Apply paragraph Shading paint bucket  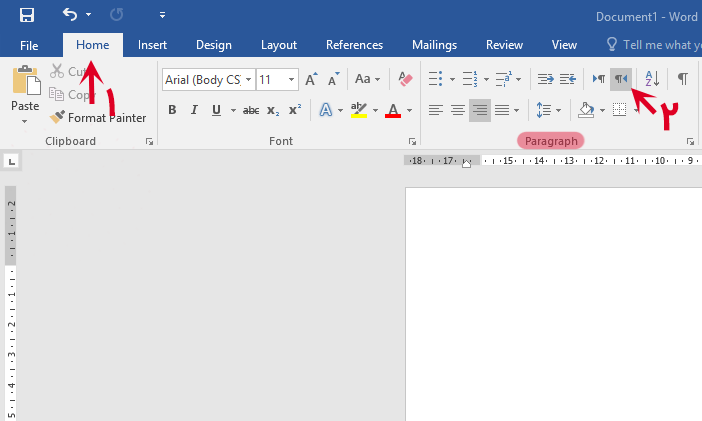coord(586,110)
